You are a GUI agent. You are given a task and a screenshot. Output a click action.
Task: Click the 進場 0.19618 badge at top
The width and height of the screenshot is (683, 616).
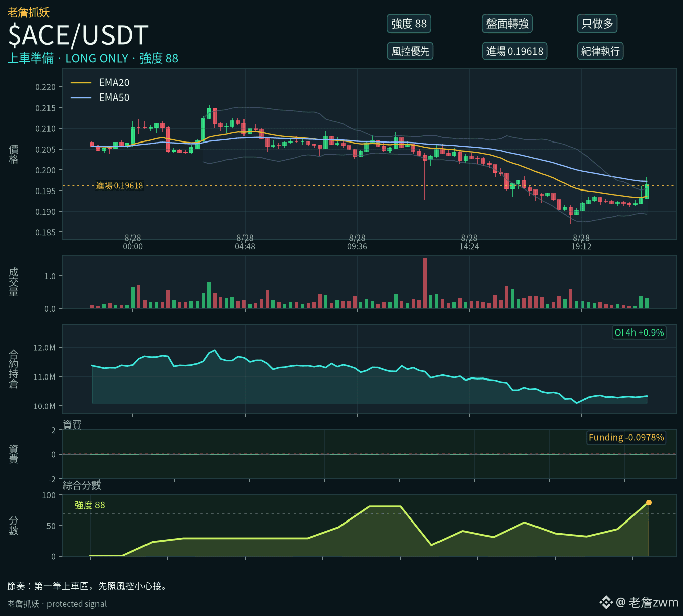click(514, 51)
